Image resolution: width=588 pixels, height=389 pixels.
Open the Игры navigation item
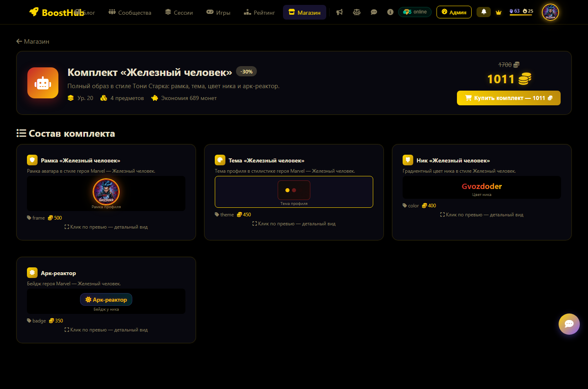tap(218, 13)
